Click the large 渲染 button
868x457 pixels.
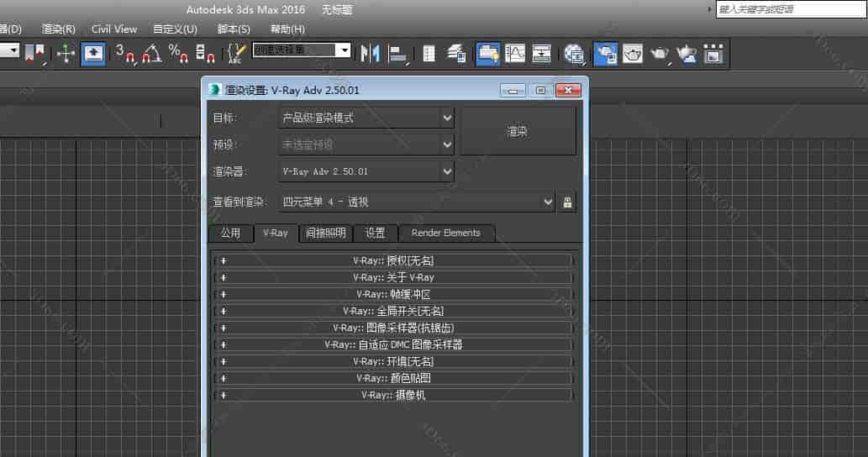pos(517,132)
